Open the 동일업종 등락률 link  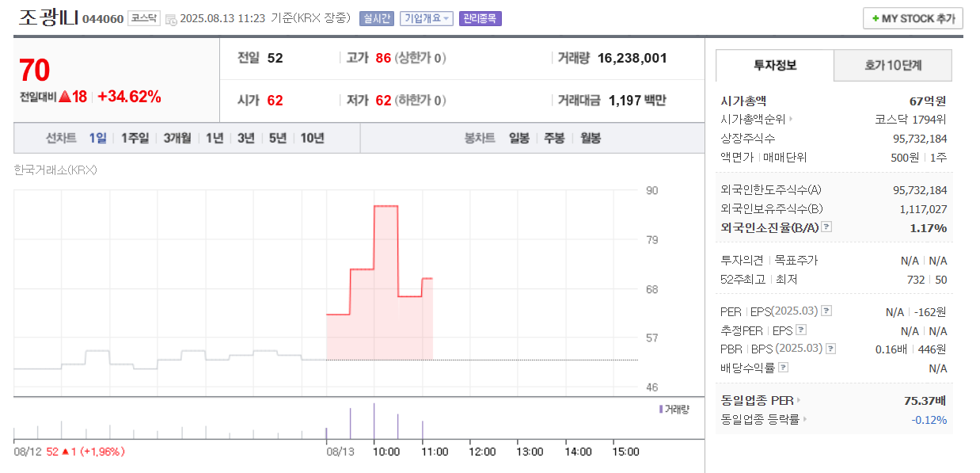(x=761, y=420)
